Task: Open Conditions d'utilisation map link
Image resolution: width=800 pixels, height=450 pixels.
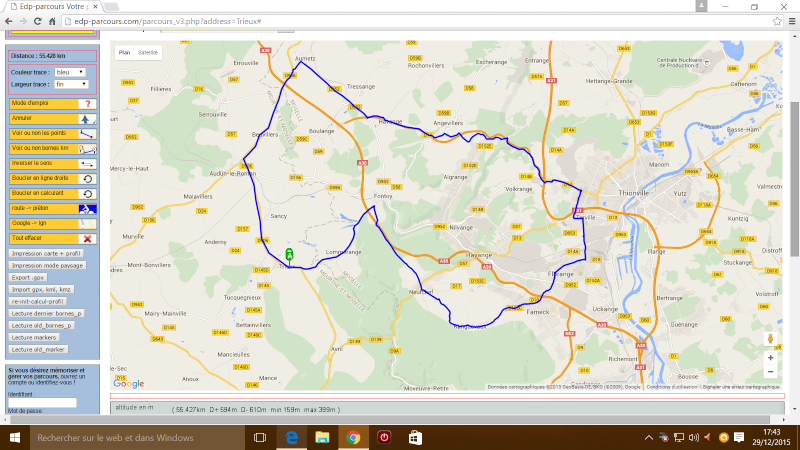Action: tap(672, 387)
